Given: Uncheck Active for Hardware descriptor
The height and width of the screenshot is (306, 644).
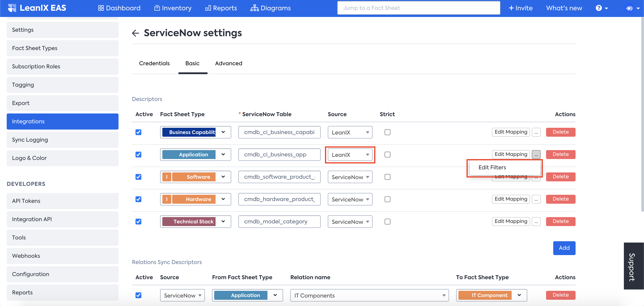Looking at the screenshot, I should [x=138, y=199].
